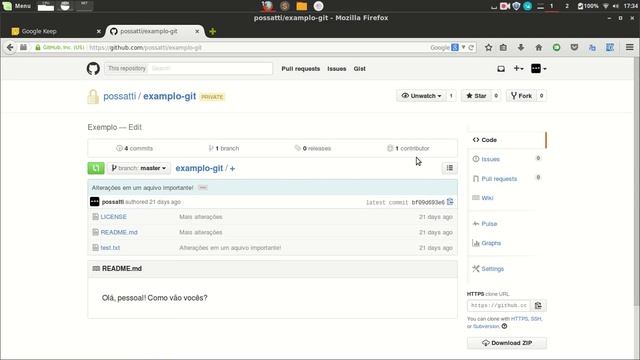640x360 pixels.
Task: Switch clone URL to Subversion
Action: (x=486, y=326)
